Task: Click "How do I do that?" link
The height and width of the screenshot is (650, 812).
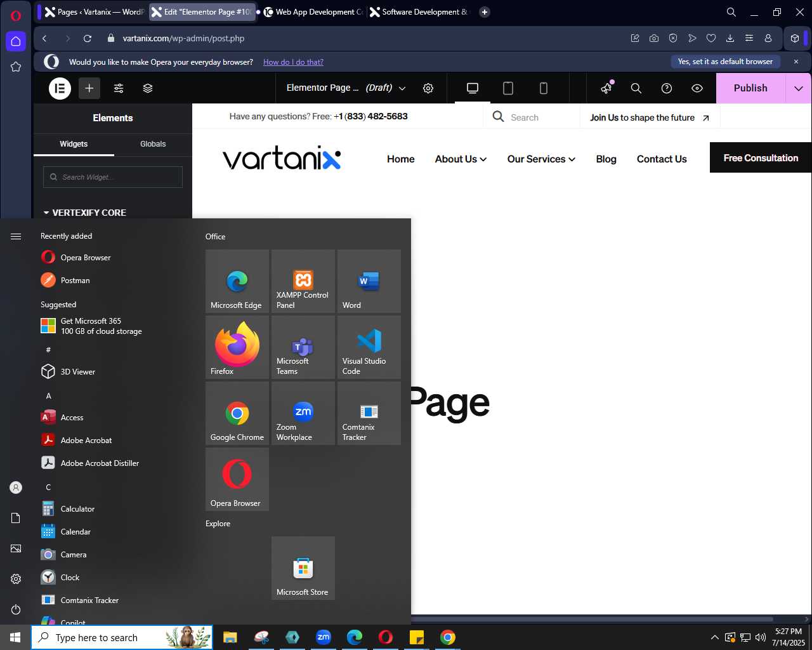Action: pos(293,62)
